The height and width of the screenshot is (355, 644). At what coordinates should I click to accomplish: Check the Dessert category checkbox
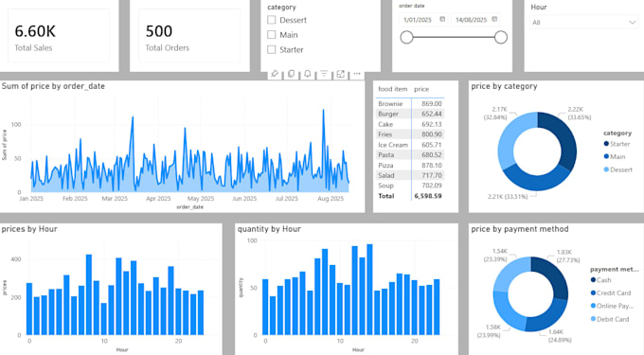271,20
